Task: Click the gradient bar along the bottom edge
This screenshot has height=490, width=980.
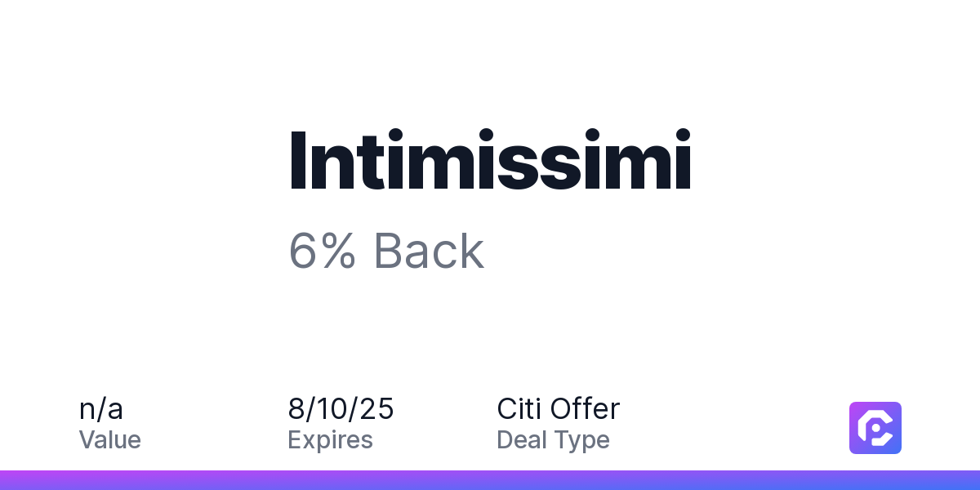Action: [x=490, y=480]
